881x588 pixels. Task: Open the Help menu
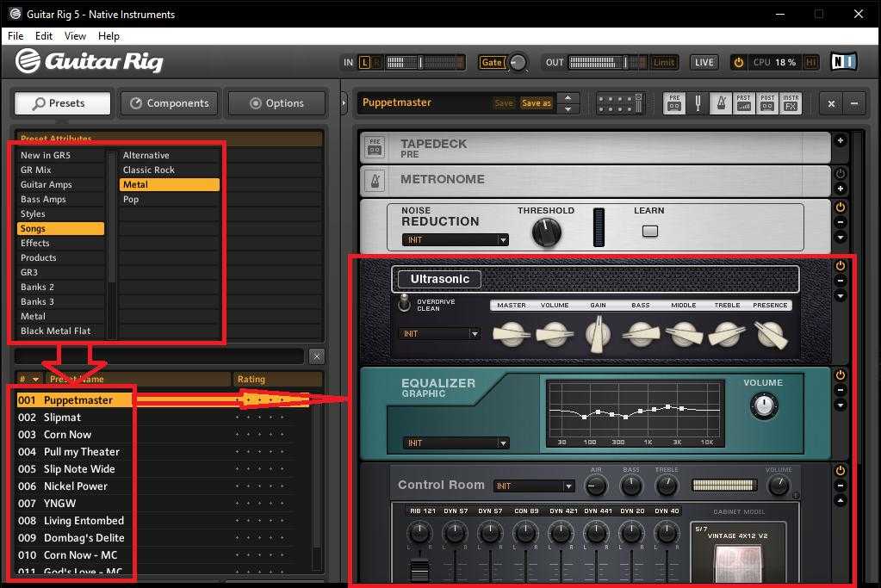point(109,36)
